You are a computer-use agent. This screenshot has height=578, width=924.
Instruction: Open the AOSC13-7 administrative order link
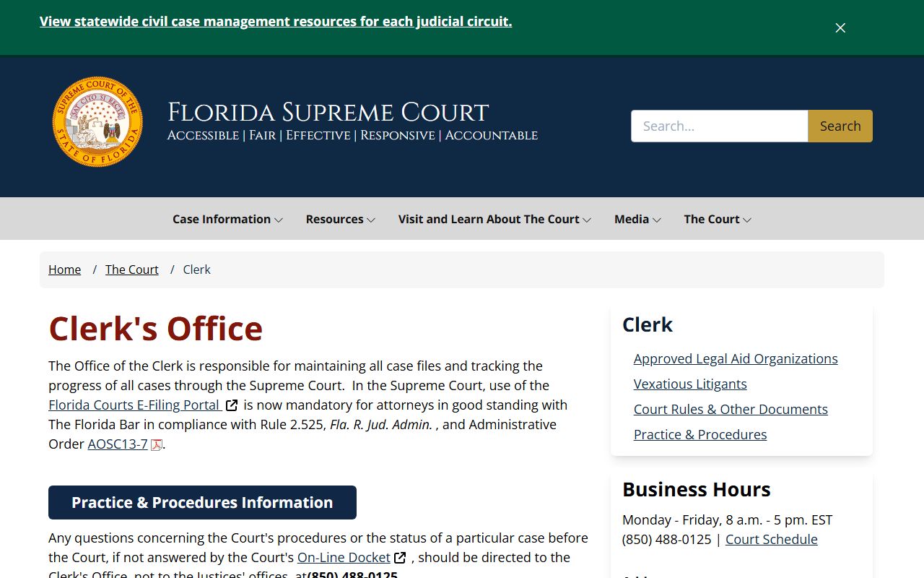click(x=118, y=444)
